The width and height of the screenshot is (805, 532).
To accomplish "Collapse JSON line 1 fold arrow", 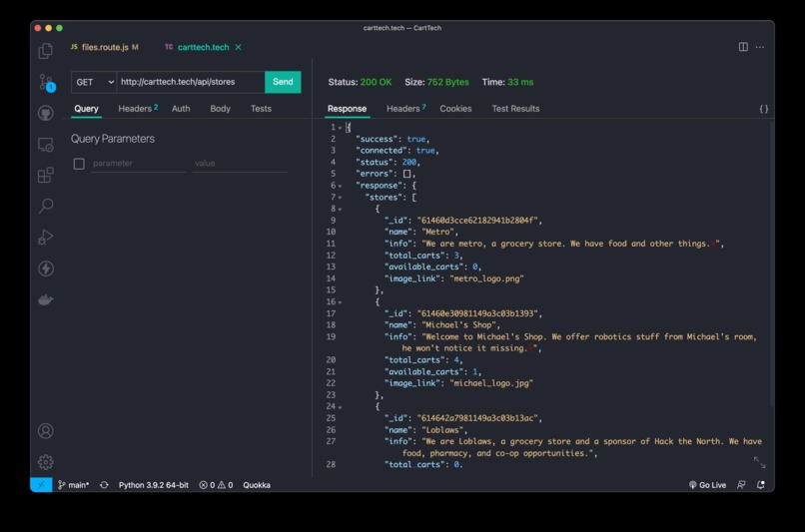I will pos(340,128).
